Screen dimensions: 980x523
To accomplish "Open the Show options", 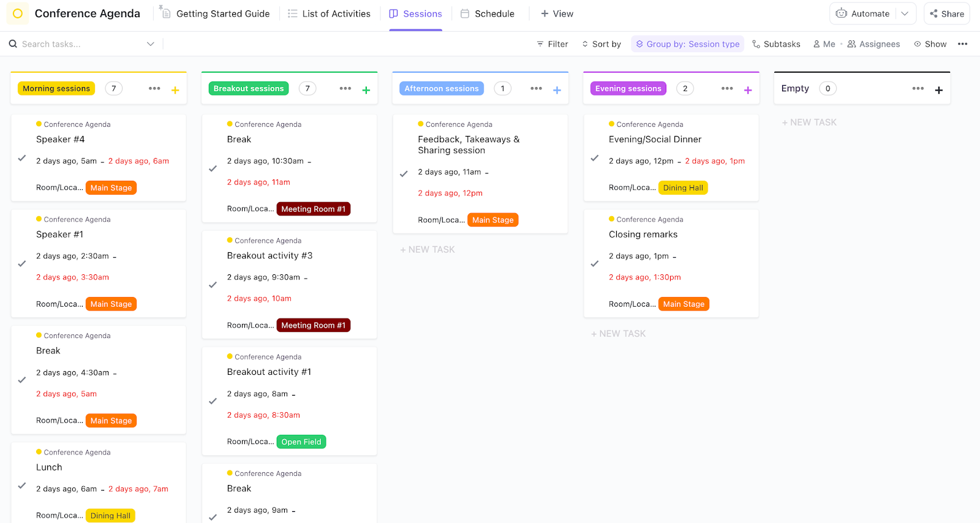I will pos(930,44).
